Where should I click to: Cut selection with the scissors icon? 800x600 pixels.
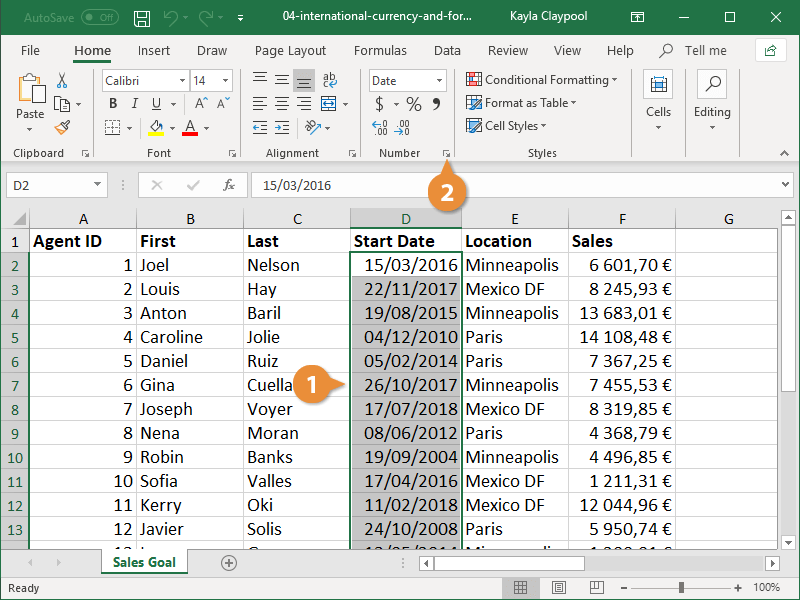click(62, 80)
